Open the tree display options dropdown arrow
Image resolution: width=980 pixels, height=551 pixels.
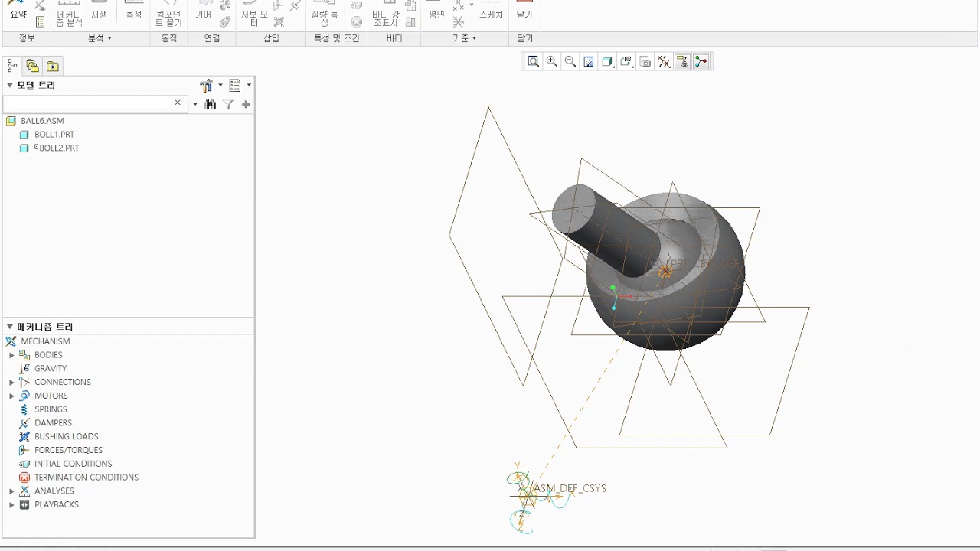(x=249, y=86)
